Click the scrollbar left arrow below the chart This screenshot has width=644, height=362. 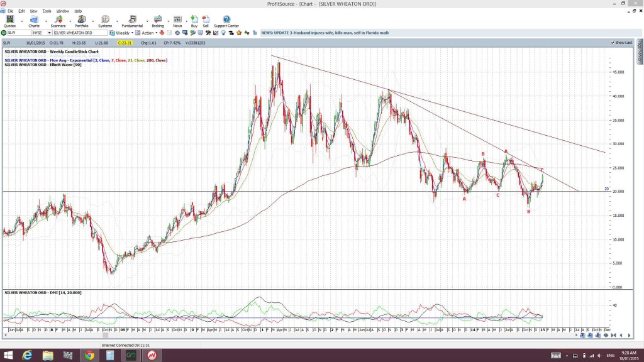5,336
